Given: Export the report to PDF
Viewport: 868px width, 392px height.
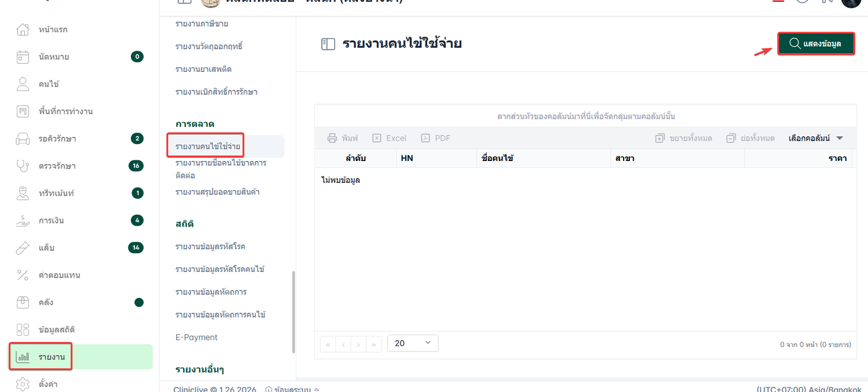Looking at the screenshot, I should point(436,138).
